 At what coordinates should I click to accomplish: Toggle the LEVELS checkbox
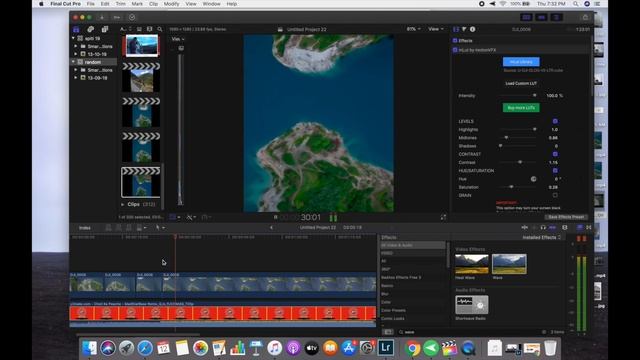coord(555,121)
